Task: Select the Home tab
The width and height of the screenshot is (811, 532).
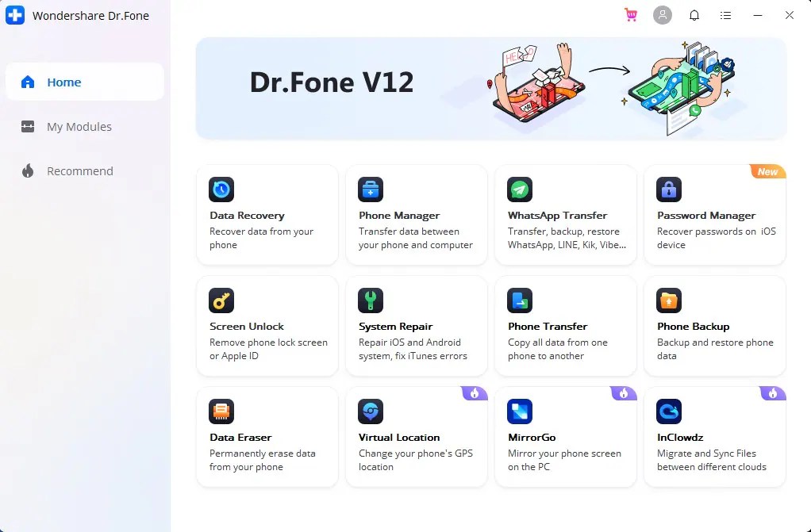Action: (85, 82)
